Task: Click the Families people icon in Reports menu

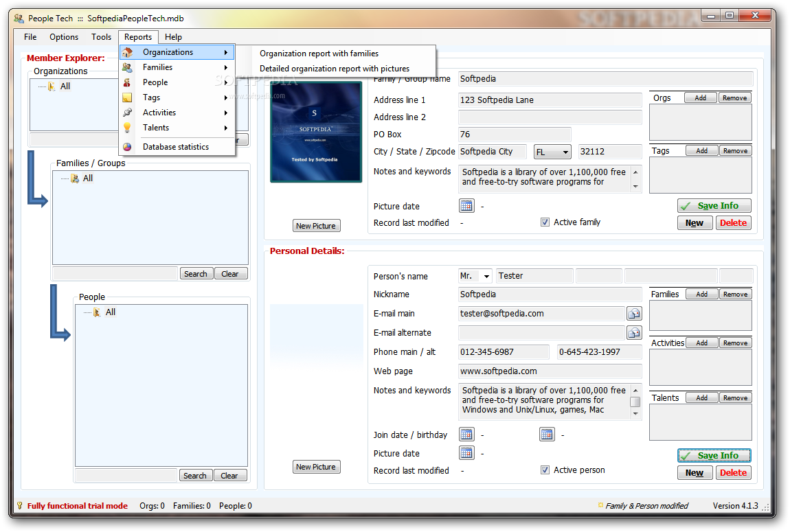Action: point(128,67)
